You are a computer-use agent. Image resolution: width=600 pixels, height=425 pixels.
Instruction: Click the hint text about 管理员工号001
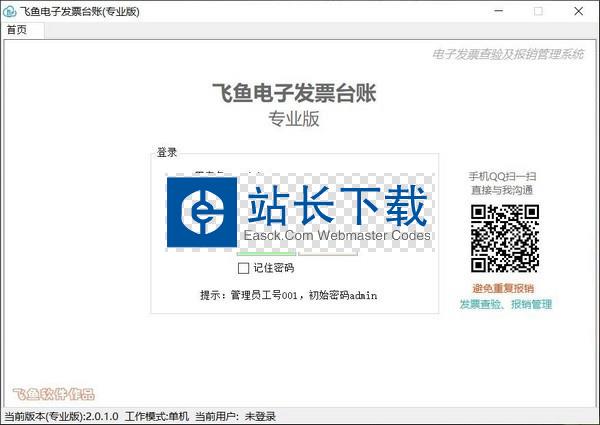tap(289, 295)
